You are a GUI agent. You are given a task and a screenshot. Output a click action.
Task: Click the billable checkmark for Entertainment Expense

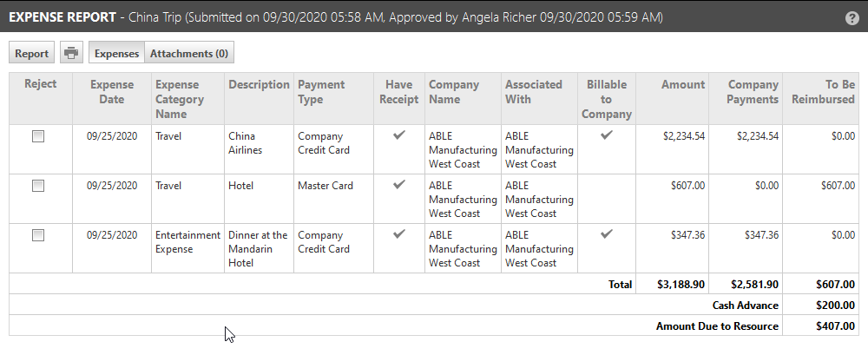(607, 233)
